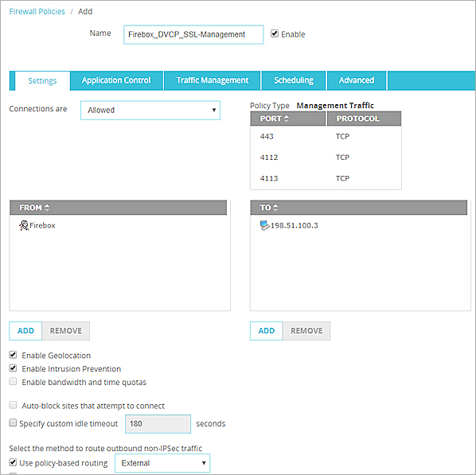Screen dimensions: 476x475
Task: Toggle Use policy-based routing checkbox
Action: (x=13, y=462)
